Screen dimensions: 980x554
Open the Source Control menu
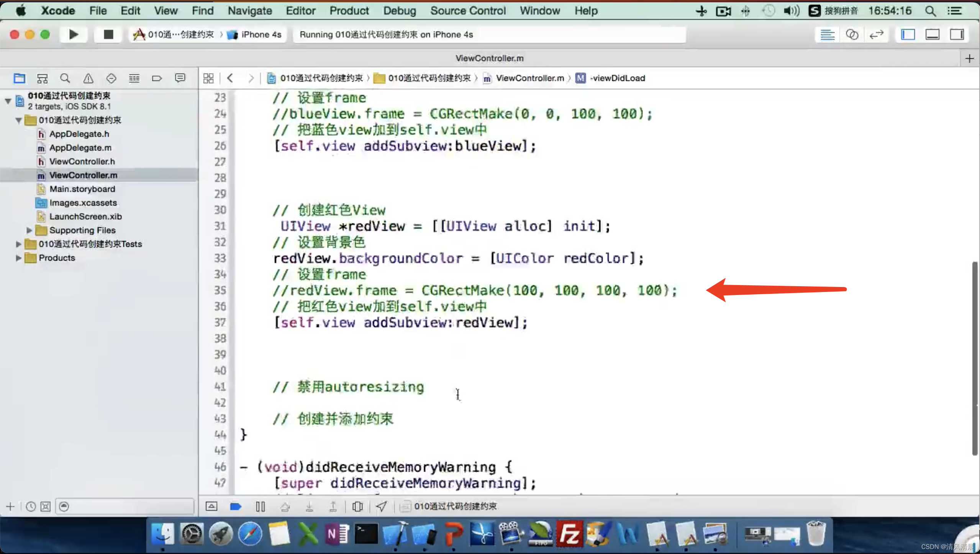[468, 11]
